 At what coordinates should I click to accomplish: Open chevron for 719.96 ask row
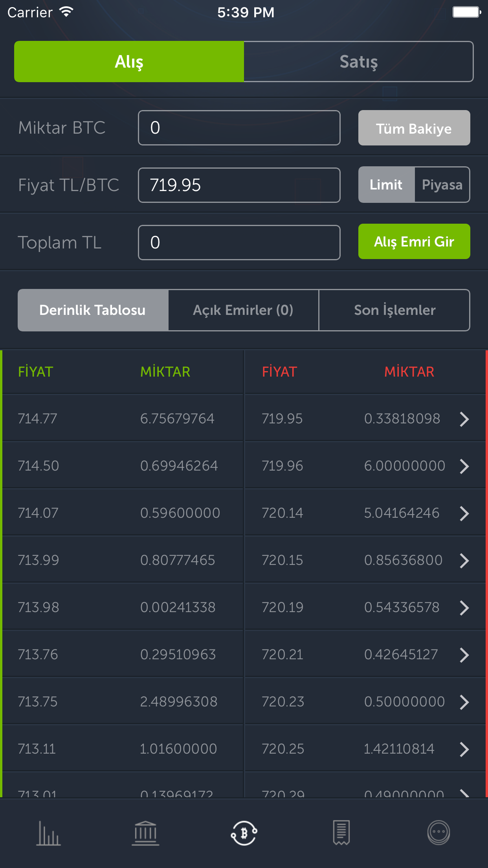[464, 466]
